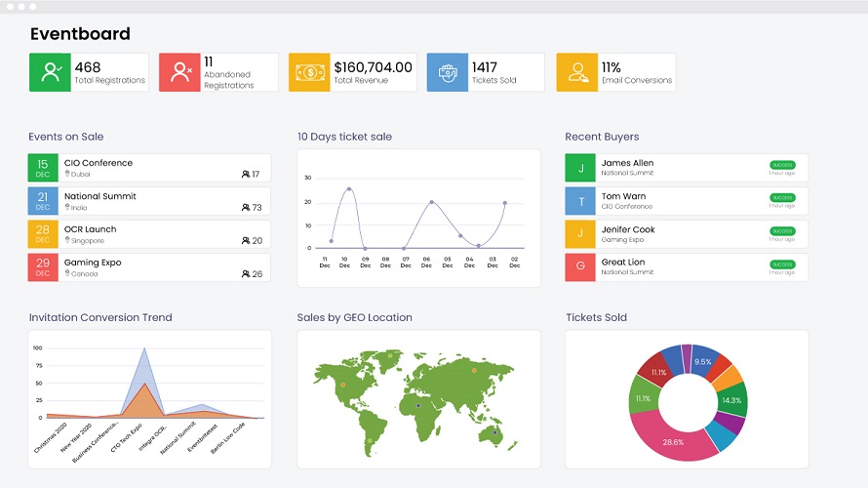Click the 10 Dec peak data point
868x488 pixels.
349,189
